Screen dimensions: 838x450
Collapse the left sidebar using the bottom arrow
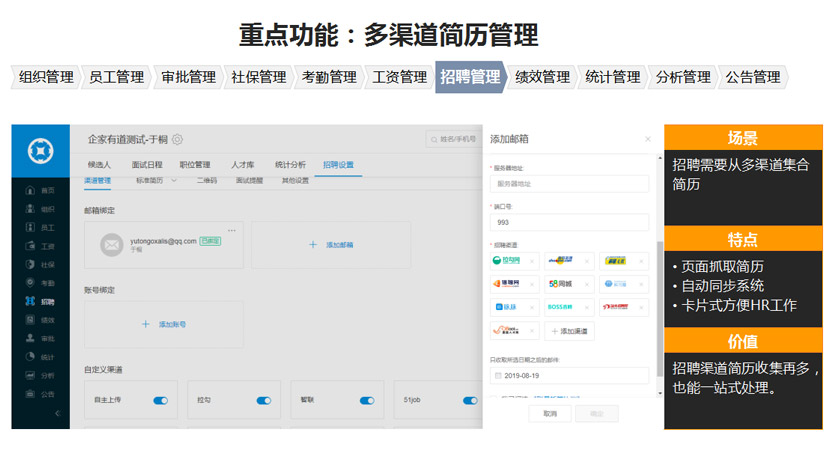click(x=57, y=413)
